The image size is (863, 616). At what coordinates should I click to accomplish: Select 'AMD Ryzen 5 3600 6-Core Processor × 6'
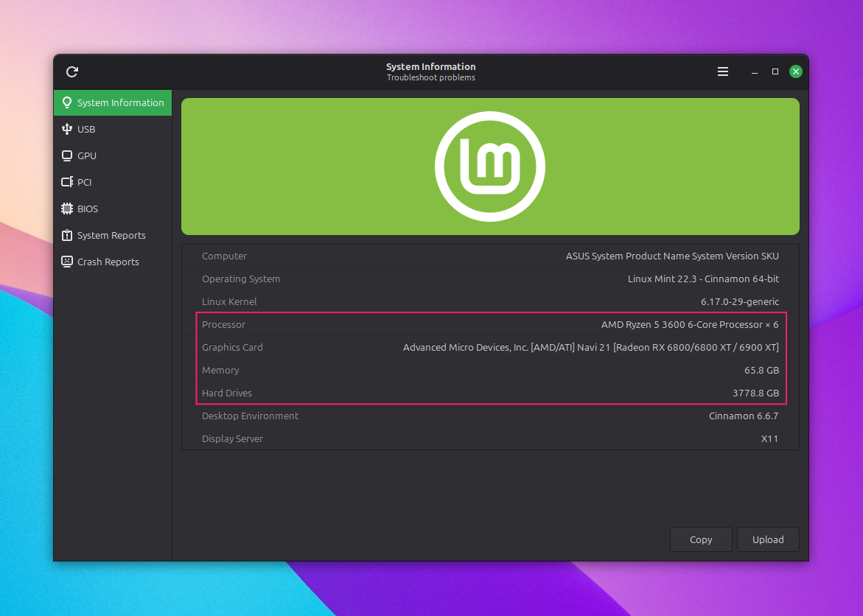coord(690,325)
